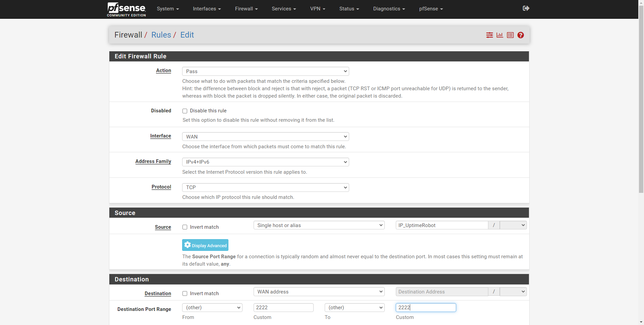Open the Diagnostics menu

(x=389, y=9)
